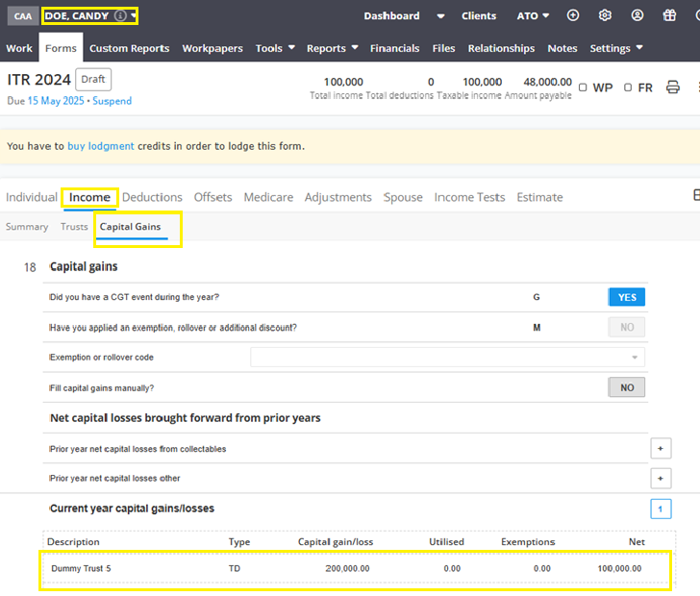Click the CAA badge at top left
The height and width of the screenshot is (596, 700).
[23, 16]
